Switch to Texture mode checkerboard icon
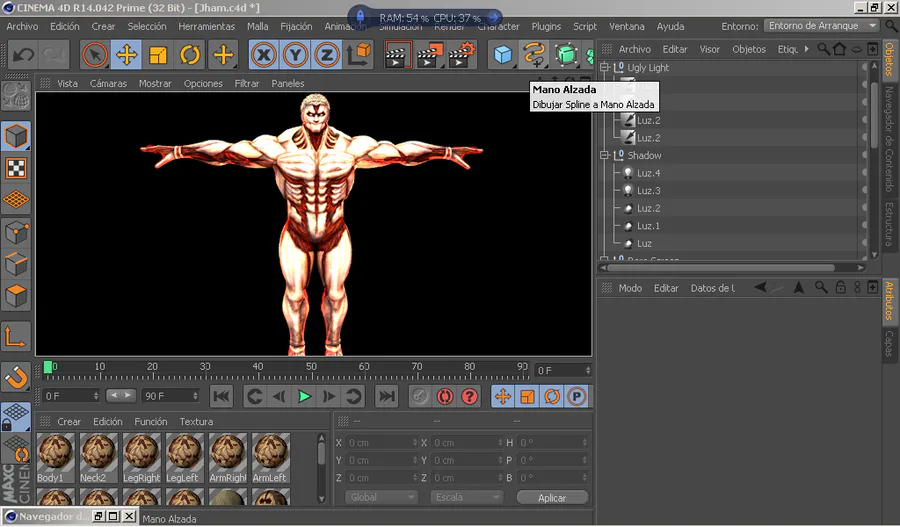Image resolution: width=900 pixels, height=527 pixels. pyautogui.click(x=16, y=168)
